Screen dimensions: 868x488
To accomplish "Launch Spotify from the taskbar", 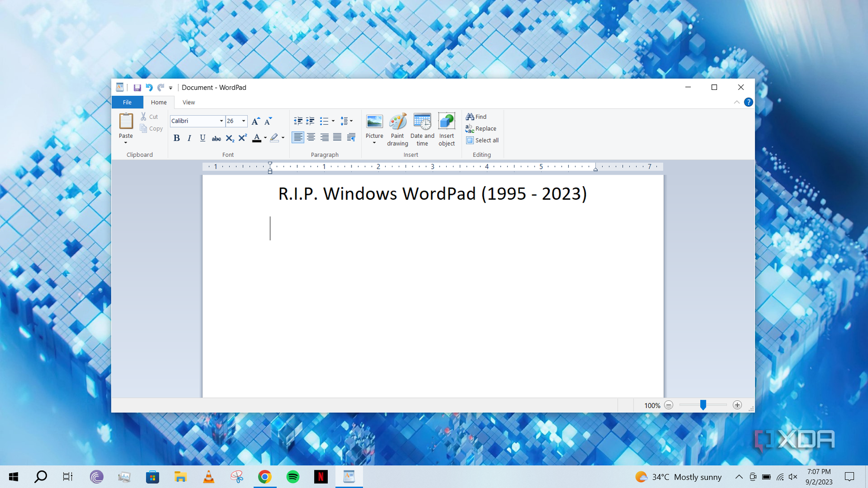I will [293, 477].
